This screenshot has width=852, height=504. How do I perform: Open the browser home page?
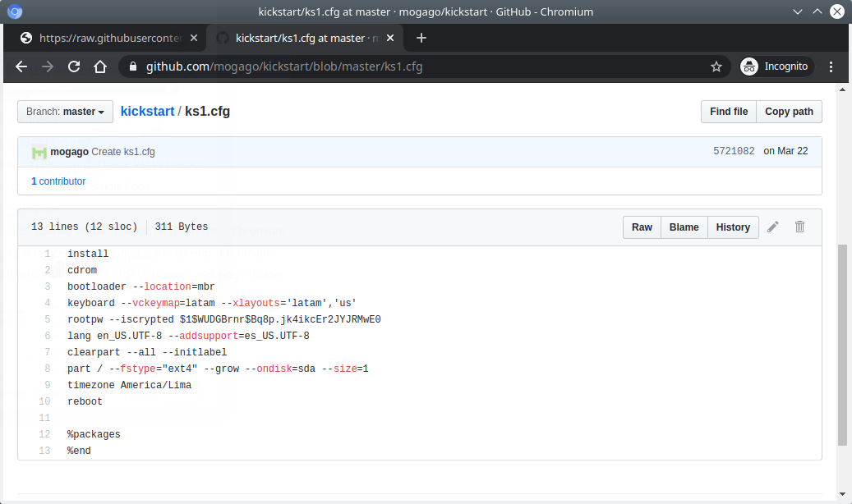(100, 66)
